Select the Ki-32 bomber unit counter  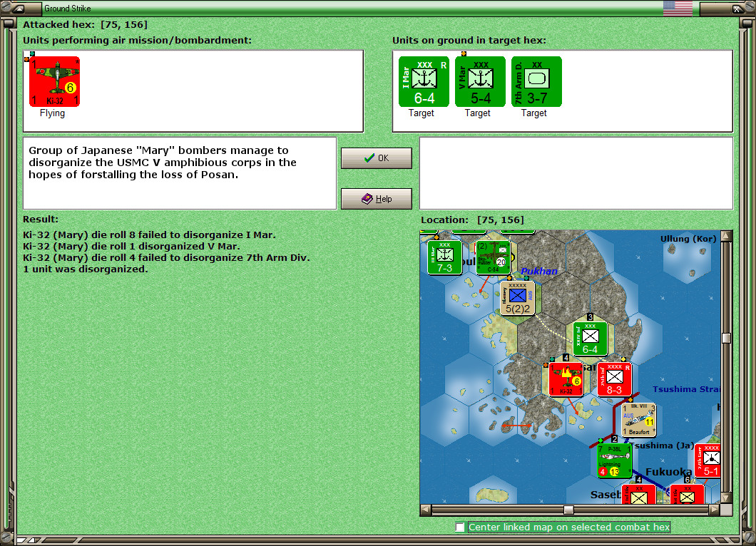(54, 81)
